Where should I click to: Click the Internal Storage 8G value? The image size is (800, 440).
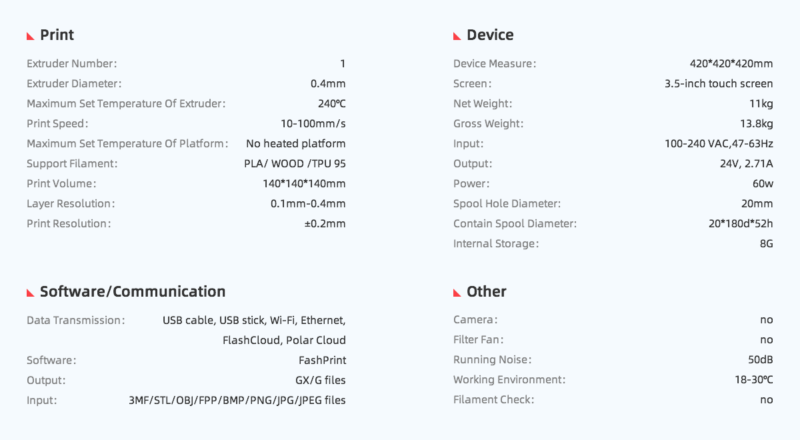766,243
